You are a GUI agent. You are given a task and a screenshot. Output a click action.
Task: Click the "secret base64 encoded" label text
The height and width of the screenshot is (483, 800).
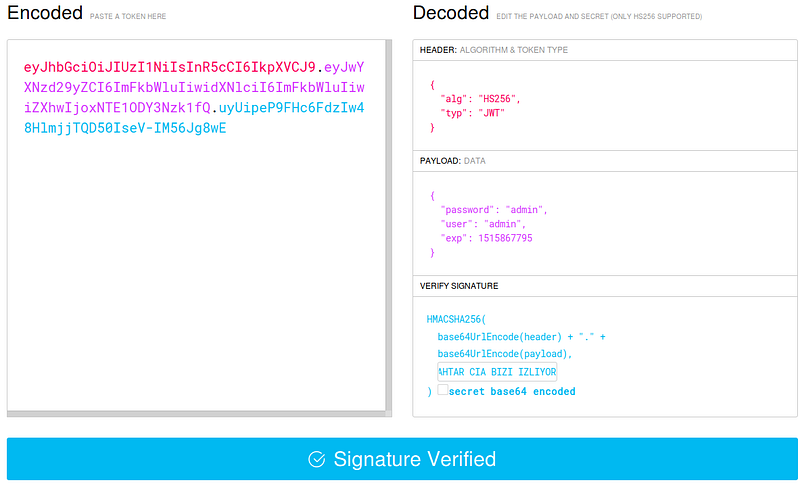click(x=512, y=391)
